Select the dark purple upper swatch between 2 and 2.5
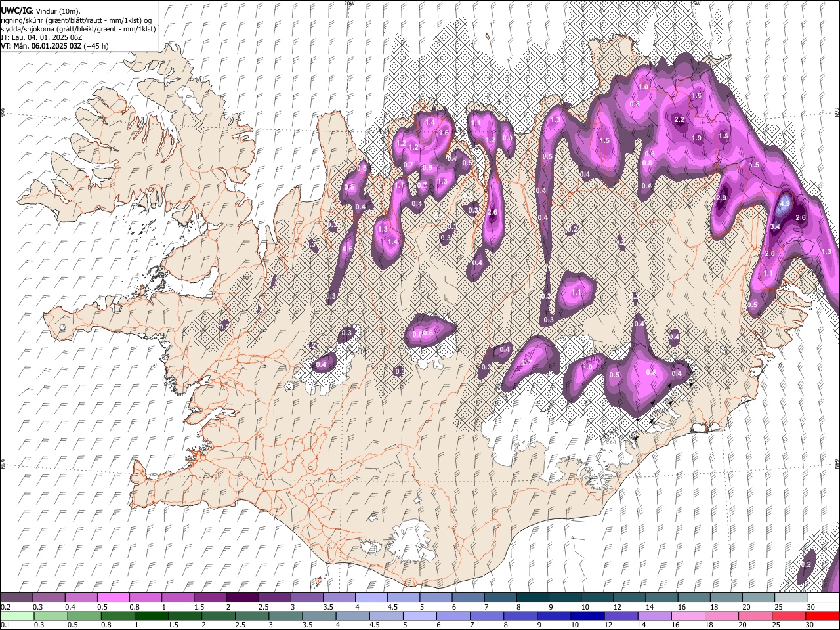Image resolution: width=840 pixels, height=630 pixels. tap(241, 598)
